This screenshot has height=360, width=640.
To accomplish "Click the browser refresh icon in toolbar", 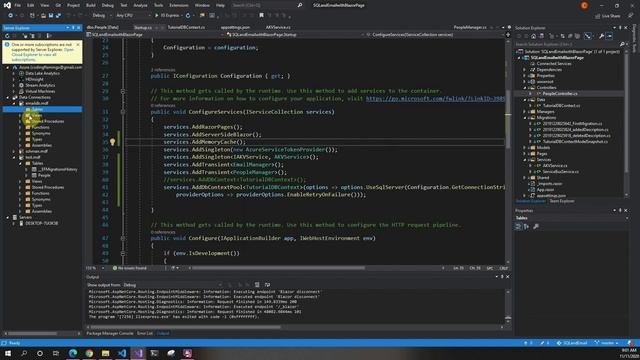I will pos(188,16).
